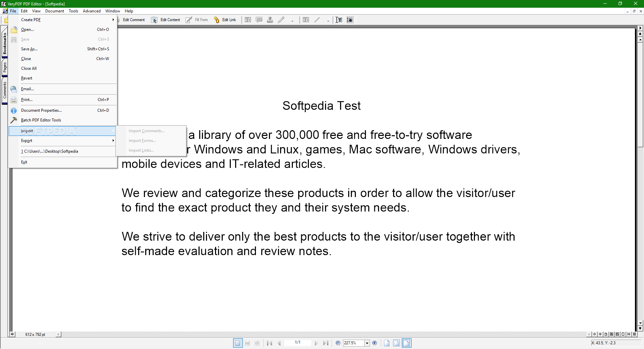The height and width of the screenshot is (349, 644).
Task: Open the Edit menu
Action: point(24,11)
